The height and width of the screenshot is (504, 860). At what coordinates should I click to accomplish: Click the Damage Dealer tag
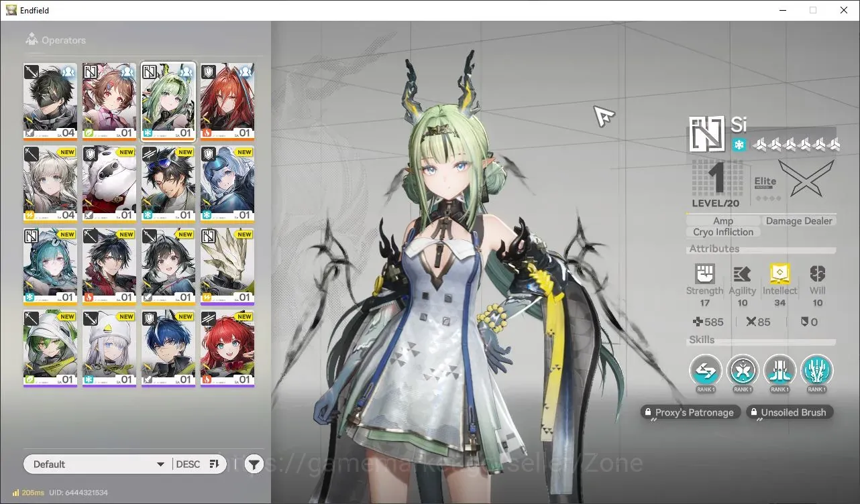(799, 220)
